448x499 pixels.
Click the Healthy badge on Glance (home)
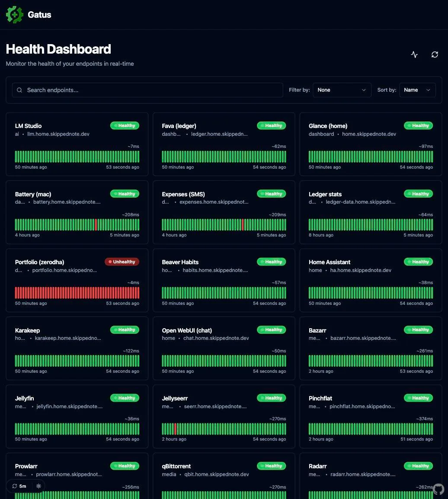pyautogui.click(x=419, y=125)
